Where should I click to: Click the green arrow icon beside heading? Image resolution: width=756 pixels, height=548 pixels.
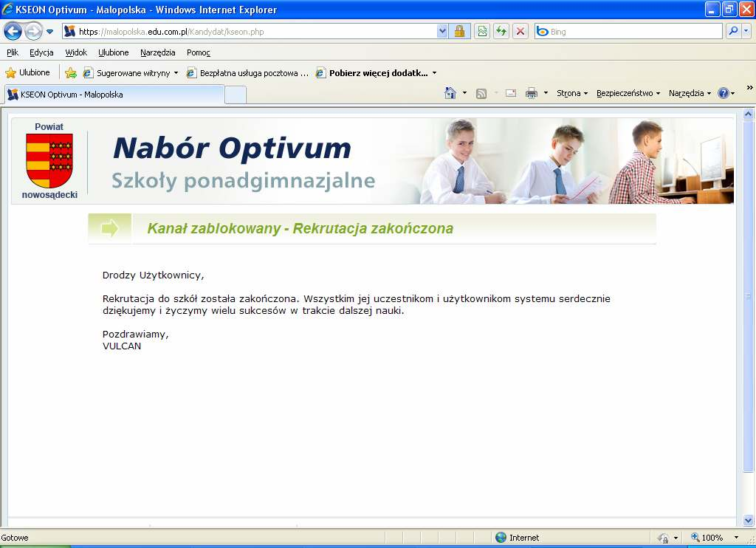pos(110,228)
